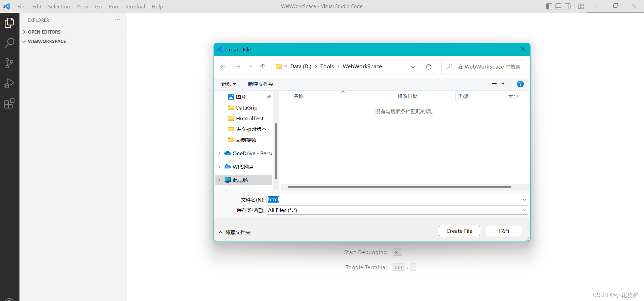
Task: Toggle bottom panel layout icon
Action: tap(558, 6)
